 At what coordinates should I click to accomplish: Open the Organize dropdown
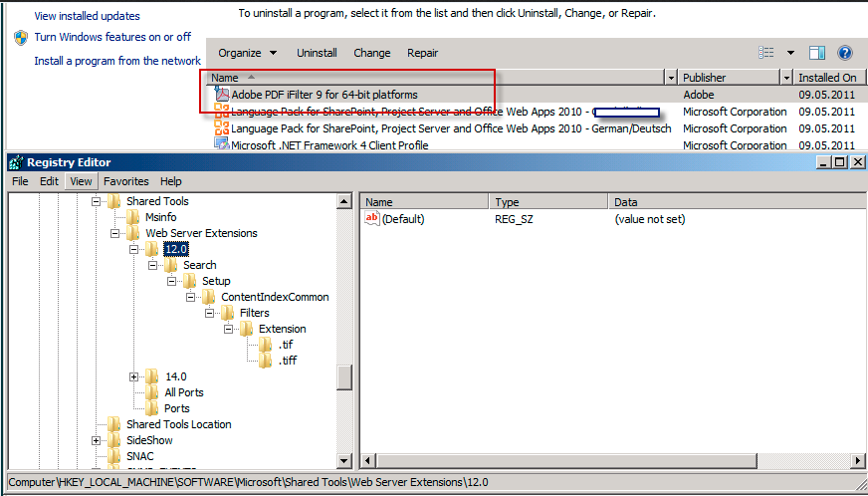[247, 53]
